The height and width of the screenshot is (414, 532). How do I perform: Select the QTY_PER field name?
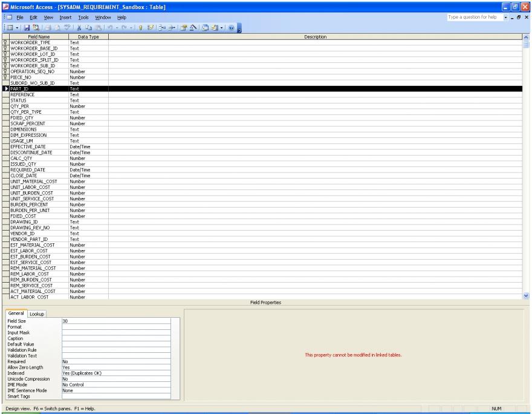coord(20,106)
